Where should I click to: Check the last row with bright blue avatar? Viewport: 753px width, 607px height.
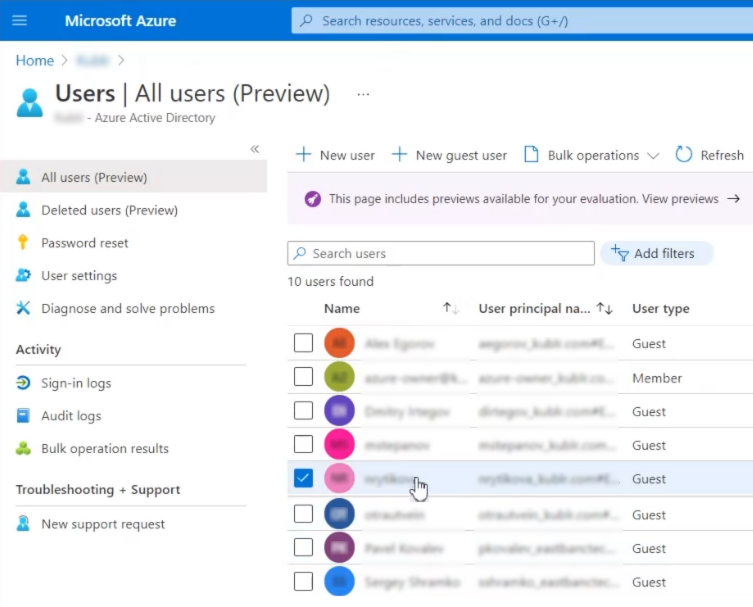(304, 582)
